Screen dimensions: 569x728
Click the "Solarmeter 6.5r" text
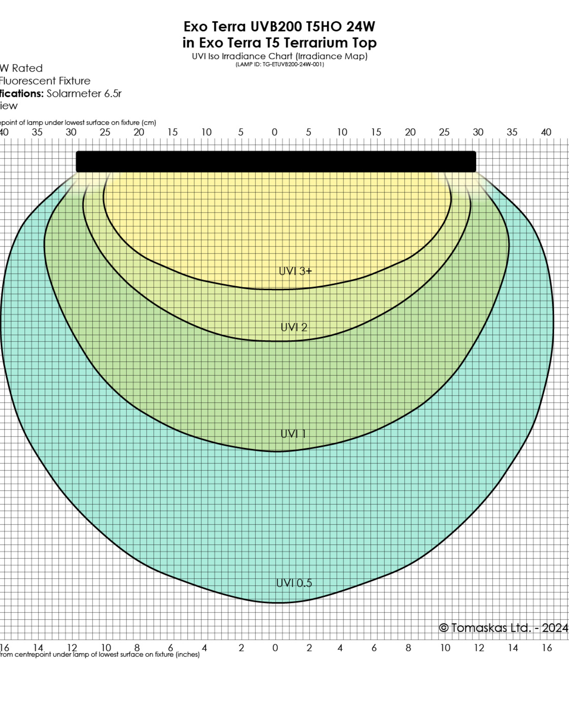[x=84, y=93]
